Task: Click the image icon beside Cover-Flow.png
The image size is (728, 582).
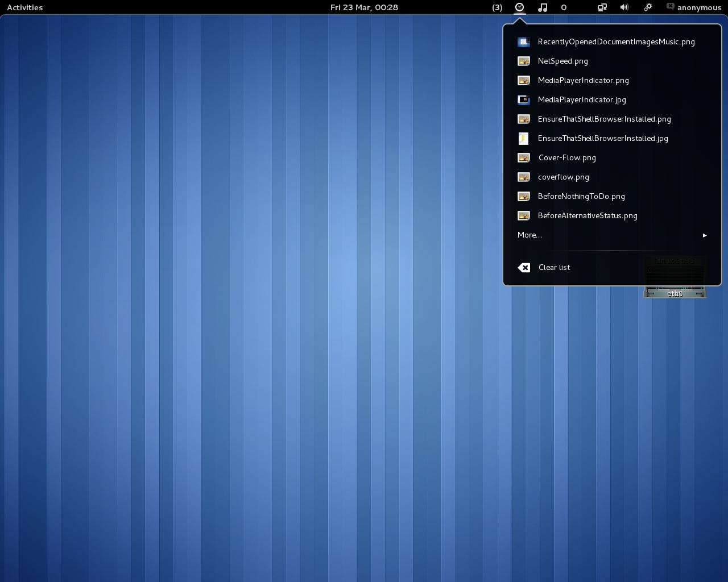Action: [x=524, y=158]
